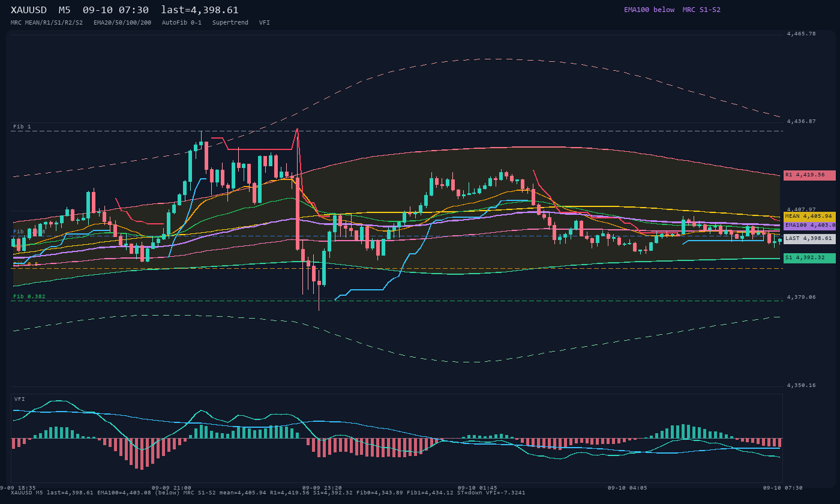Viewport: 840px width, 504px height.
Task: Click the bottom summary line starting 'XAUUSD M5 last='
Action: pyautogui.click(x=268, y=493)
